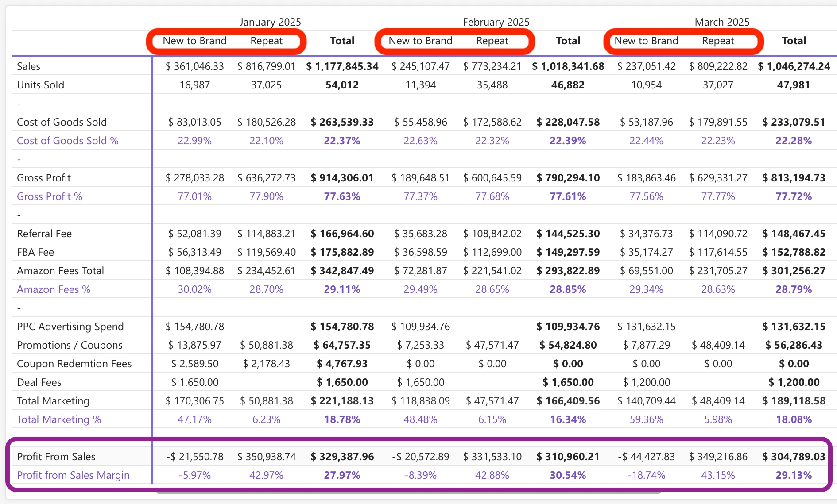
Task: Click the coupon redemption total $ 4,767.93
Action: tap(342, 364)
